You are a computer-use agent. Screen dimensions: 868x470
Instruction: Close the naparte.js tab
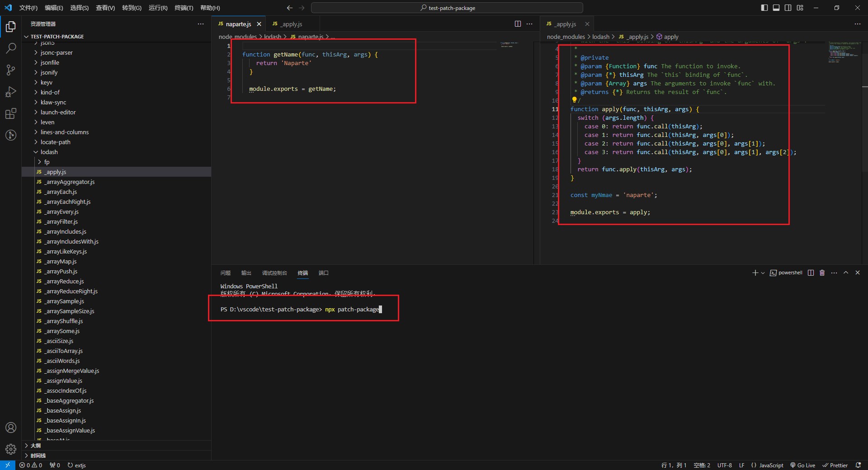click(259, 24)
